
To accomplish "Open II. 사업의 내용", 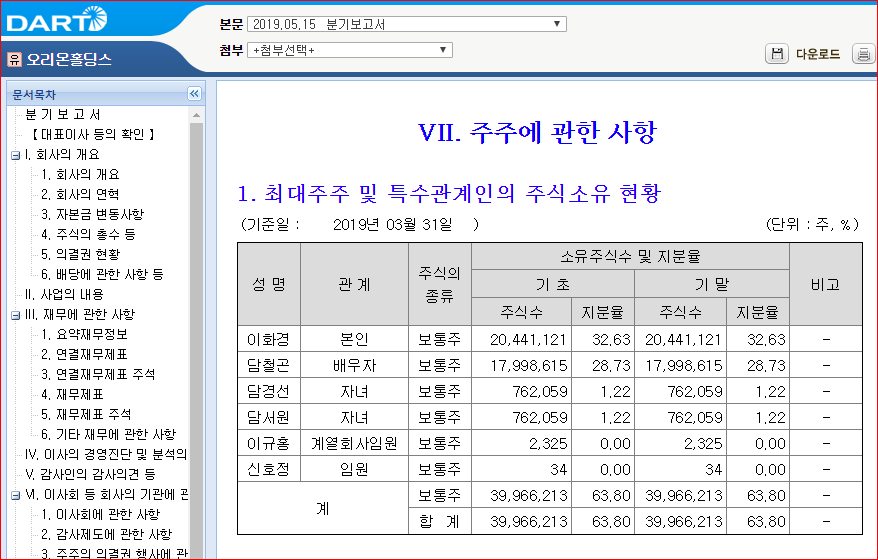I will tap(64, 295).
